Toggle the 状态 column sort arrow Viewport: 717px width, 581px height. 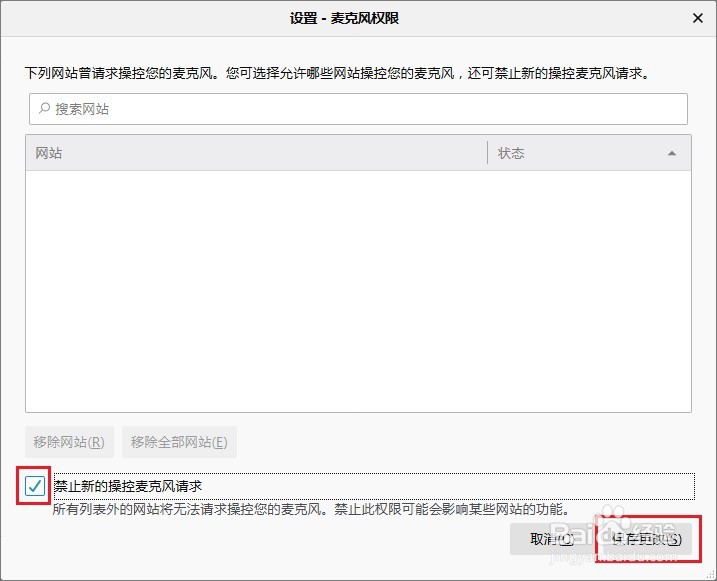click(x=671, y=153)
